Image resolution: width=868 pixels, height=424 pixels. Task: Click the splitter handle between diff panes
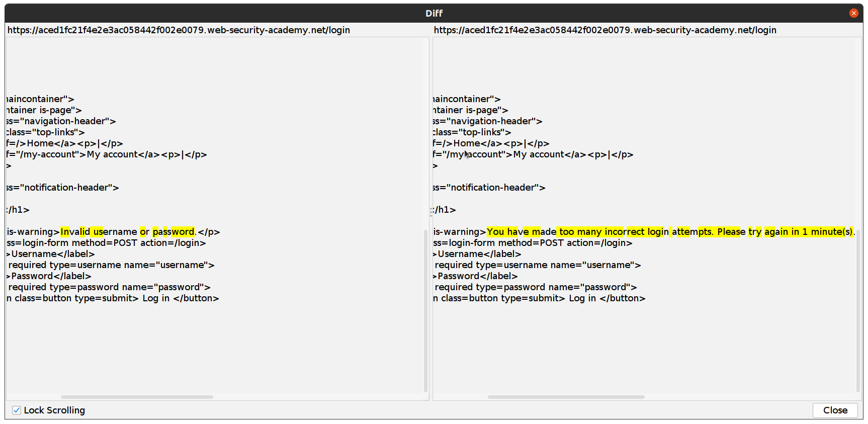point(431,212)
